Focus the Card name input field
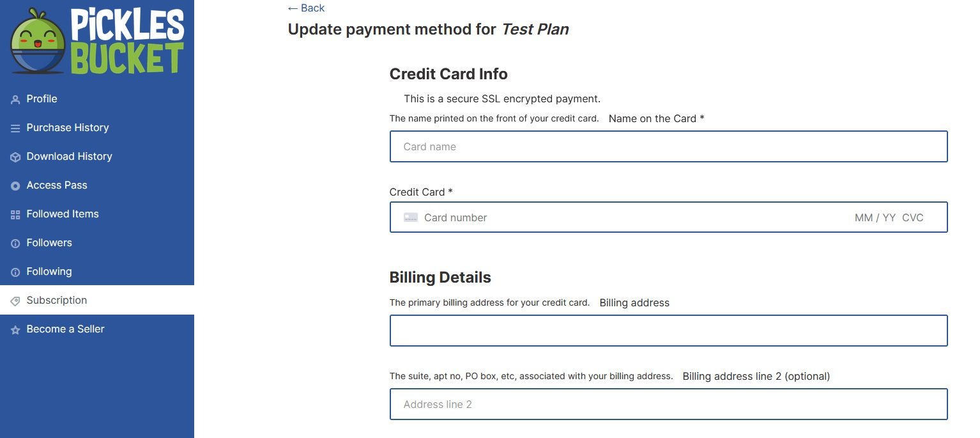 click(668, 146)
